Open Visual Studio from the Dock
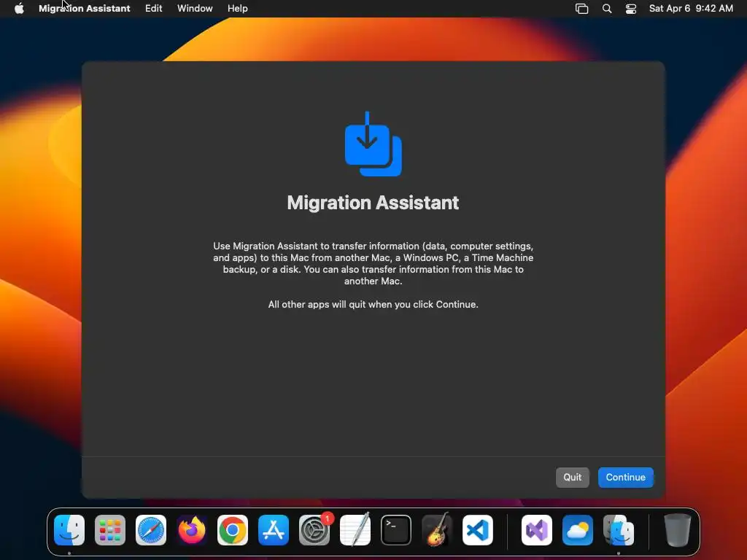Viewport: 747px width, 560px height. 537,530
